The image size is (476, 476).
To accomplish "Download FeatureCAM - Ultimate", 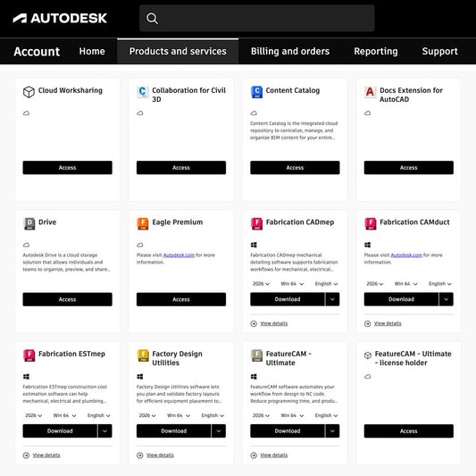I will [288, 431].
